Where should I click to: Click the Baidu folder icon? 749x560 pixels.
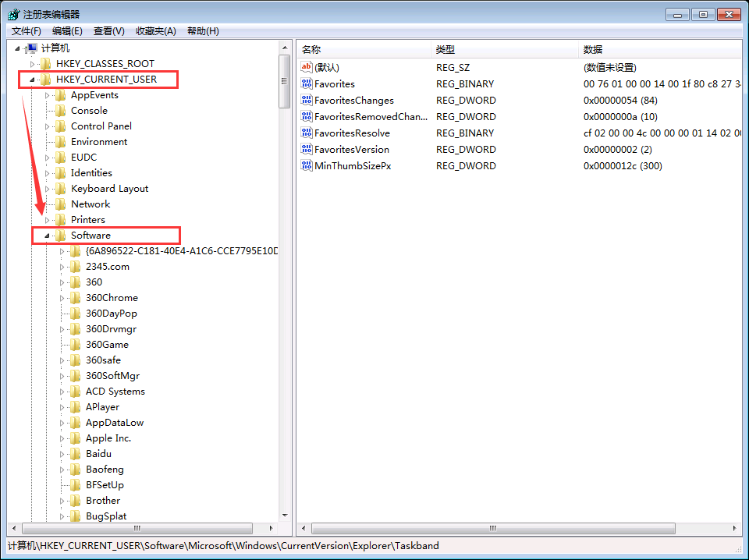tap(75, 453)
